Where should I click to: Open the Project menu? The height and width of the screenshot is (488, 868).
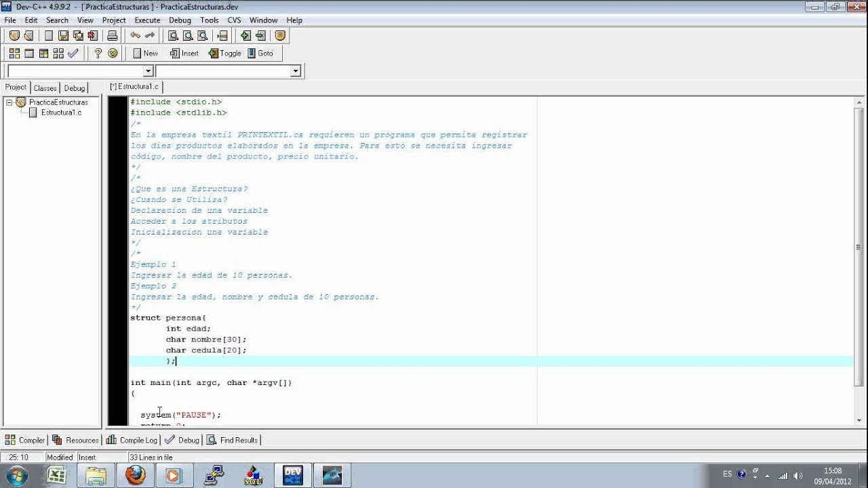click(114, 20)
